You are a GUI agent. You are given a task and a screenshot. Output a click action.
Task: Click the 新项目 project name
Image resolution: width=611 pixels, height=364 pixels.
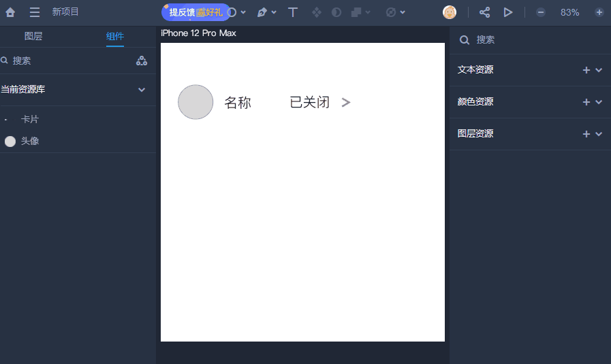click(x=65, y=12)
